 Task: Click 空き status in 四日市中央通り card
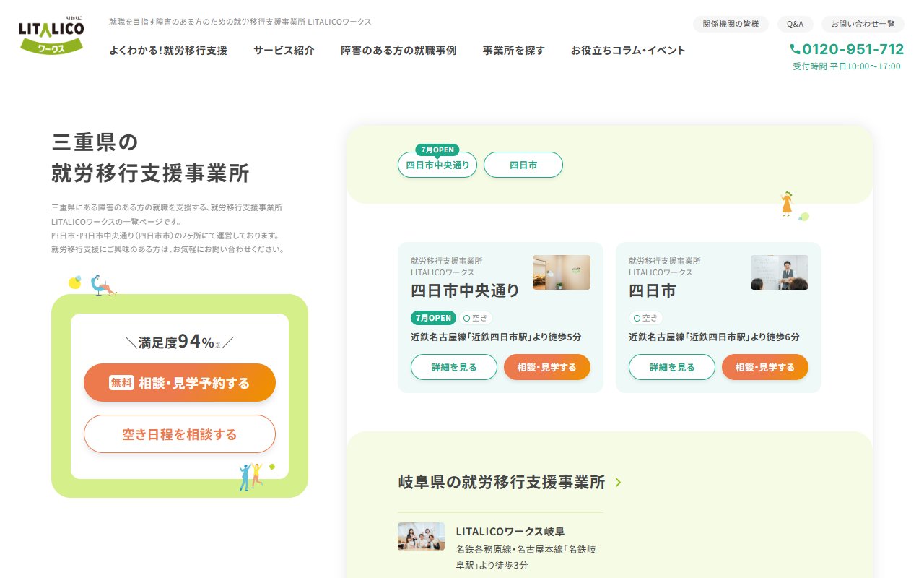[476, 318]
